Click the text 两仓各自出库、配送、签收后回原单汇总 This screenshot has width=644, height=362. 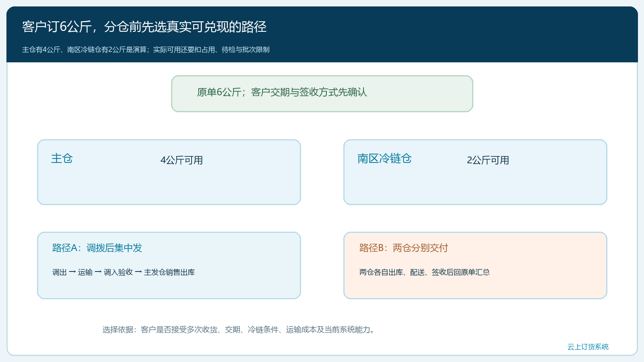[425, 272]
